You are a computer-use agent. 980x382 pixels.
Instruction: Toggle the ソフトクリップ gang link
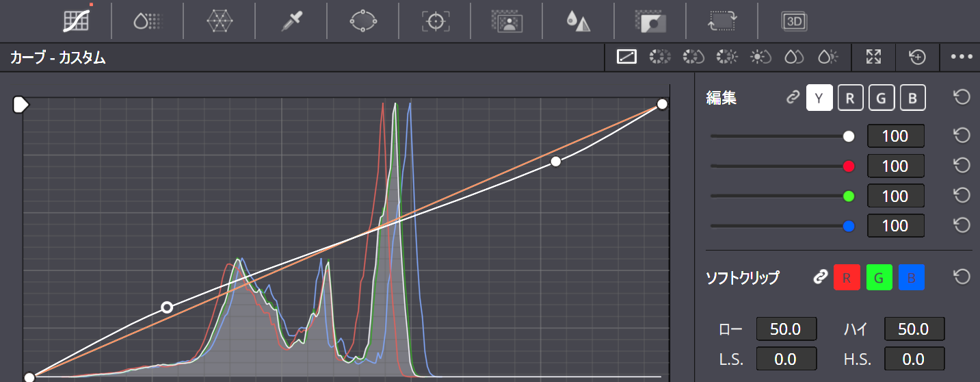pos(819,277)
